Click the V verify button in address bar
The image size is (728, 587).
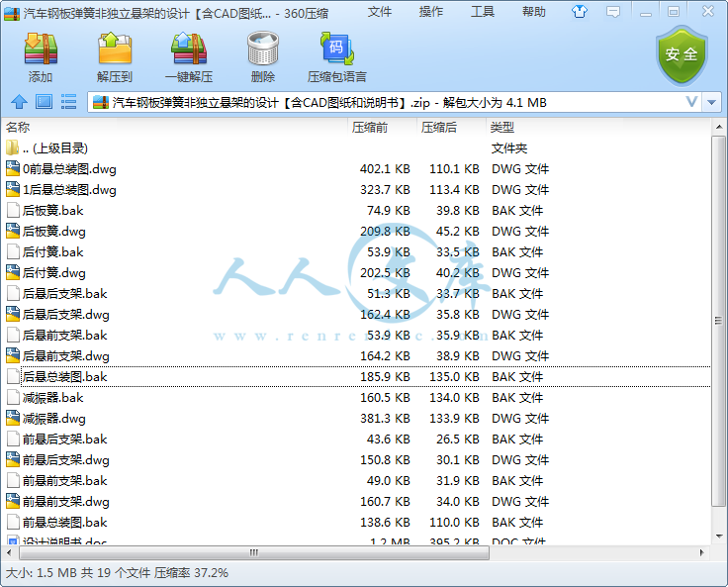(691, 102)
